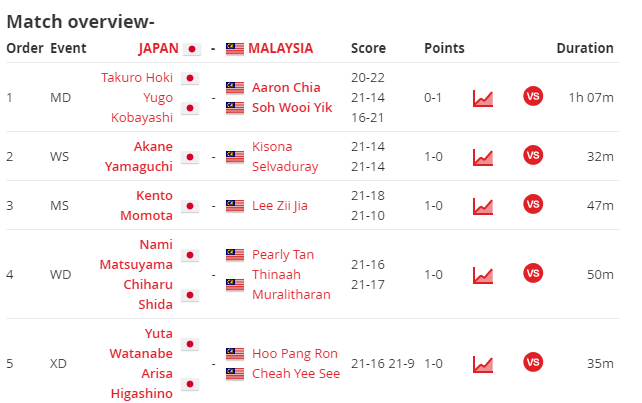Open score graph for the MD match
642x403 pixels.
[483, 98]
